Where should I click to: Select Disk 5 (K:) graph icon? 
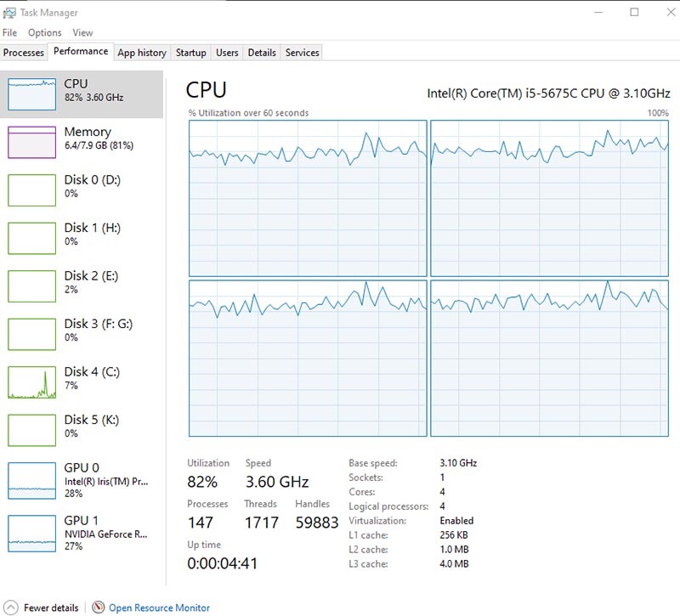31,430
